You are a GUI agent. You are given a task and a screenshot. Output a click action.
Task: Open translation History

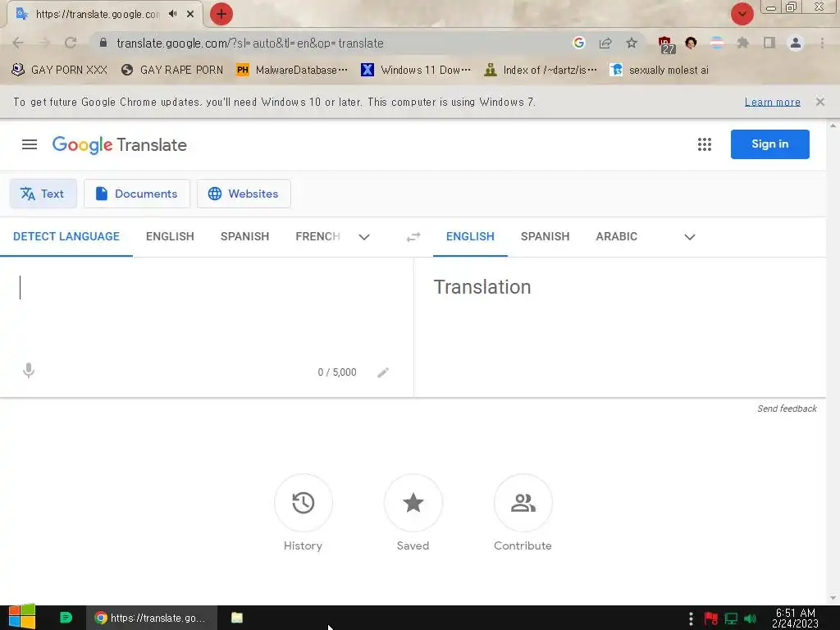[304, 503]
